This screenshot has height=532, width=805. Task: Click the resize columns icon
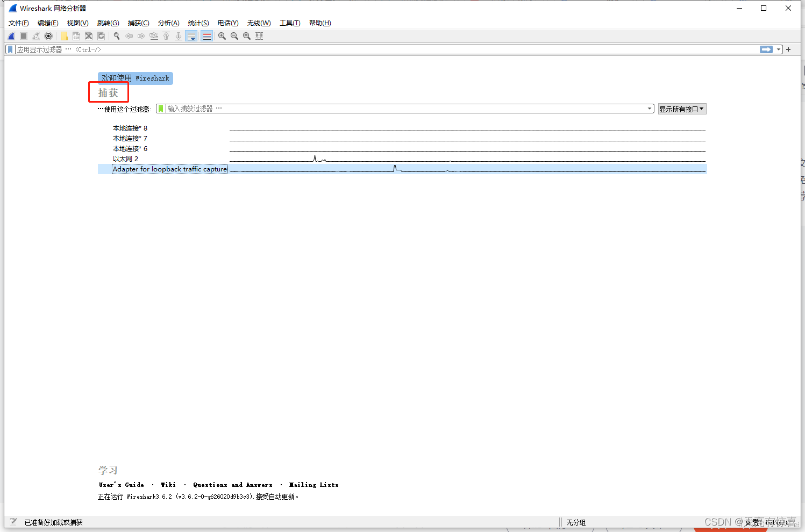click(x=259, y=36)
